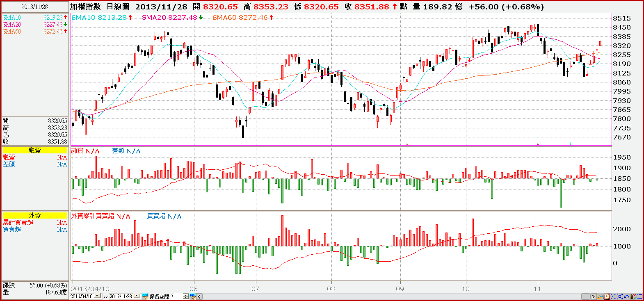This screenshot has width=644, height=301.
Task: Click the 保留空間 value field
Action: 176,296
